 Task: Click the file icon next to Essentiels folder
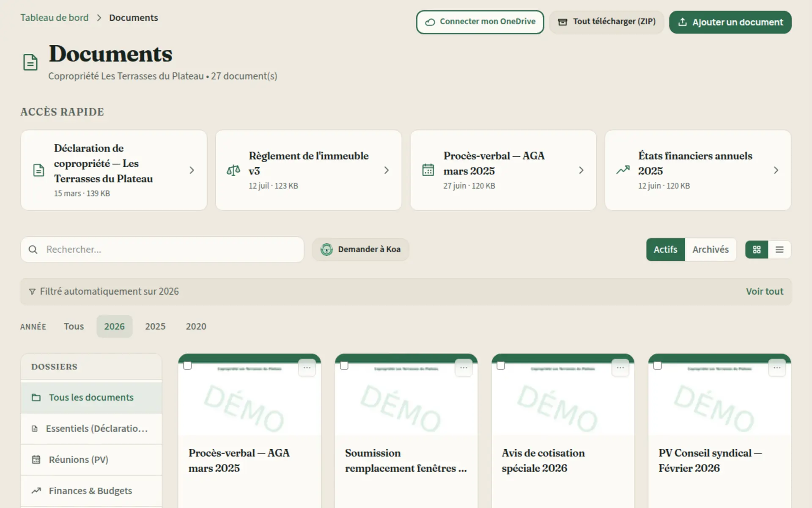(35, 429)
